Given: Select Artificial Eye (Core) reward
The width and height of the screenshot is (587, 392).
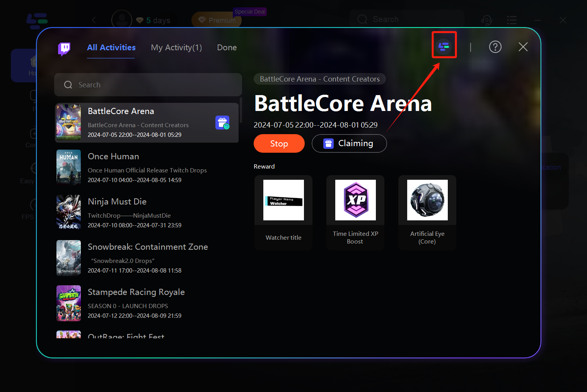Looking at the screenshot, I should click(x=427, y=213).
